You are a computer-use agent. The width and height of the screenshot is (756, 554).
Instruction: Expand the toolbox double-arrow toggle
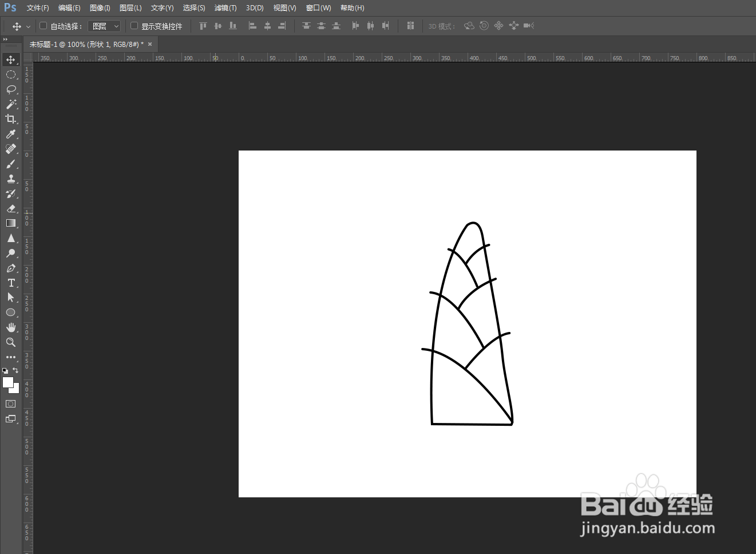coord(5,39)
